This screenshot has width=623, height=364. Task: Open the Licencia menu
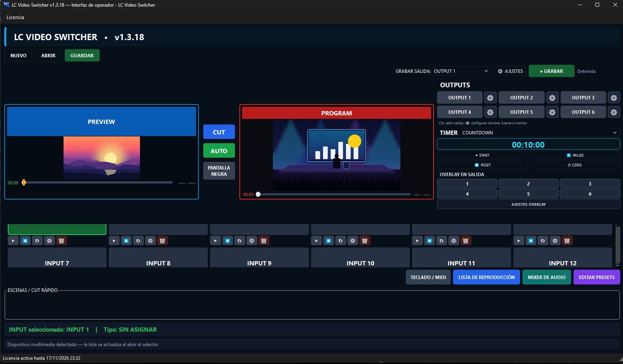coord(15,17)
